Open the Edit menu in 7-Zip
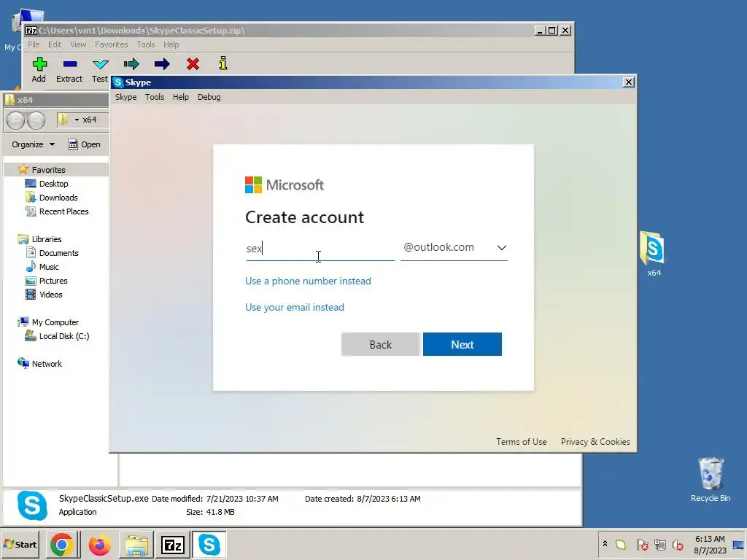Image resolution: width=747 pixels, height=560 pixels. click(x=54, y=44)
